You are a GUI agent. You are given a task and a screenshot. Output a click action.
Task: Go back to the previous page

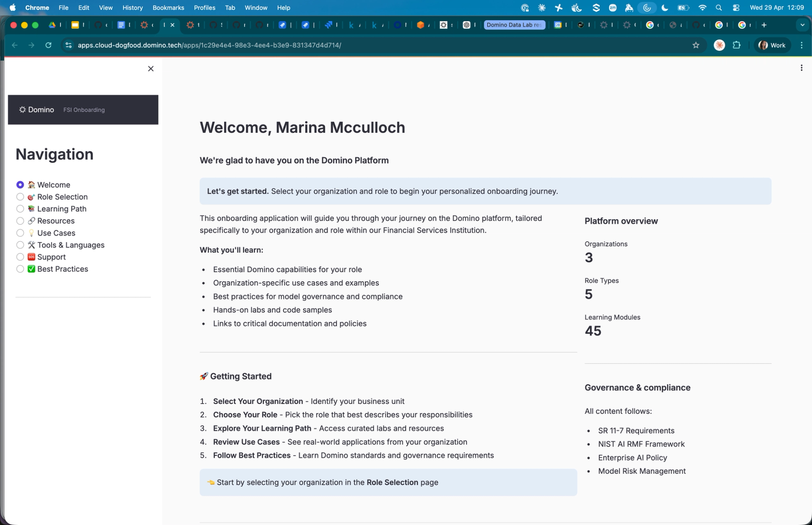click(15, 45)
